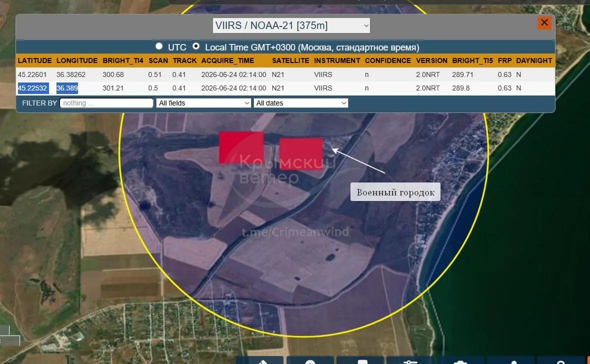Sort by the BRIGHT_TI4 column header
The width and height of the screenshot is (590, 364).
[x=123, y=60]
